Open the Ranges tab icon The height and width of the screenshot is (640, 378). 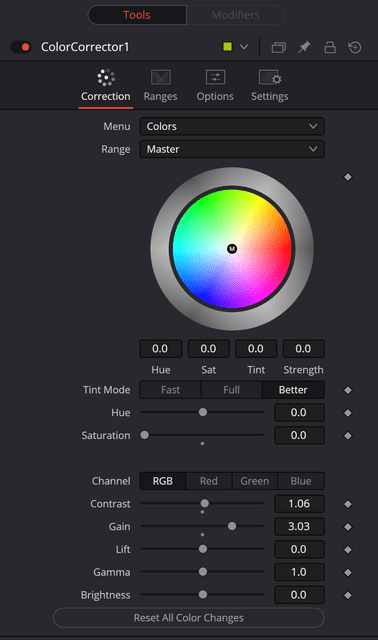(160, 77)
